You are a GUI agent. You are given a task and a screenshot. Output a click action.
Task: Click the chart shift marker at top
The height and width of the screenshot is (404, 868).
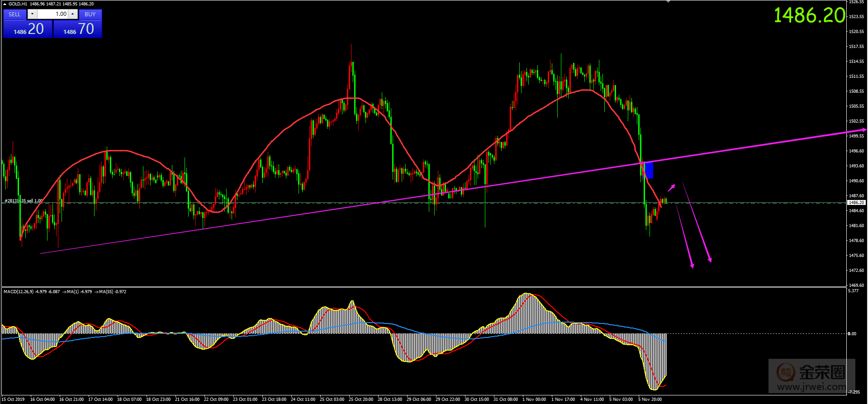click(668, 1)
